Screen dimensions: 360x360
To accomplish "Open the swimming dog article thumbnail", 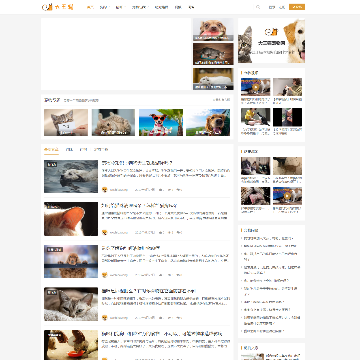I will click(71, 176).
